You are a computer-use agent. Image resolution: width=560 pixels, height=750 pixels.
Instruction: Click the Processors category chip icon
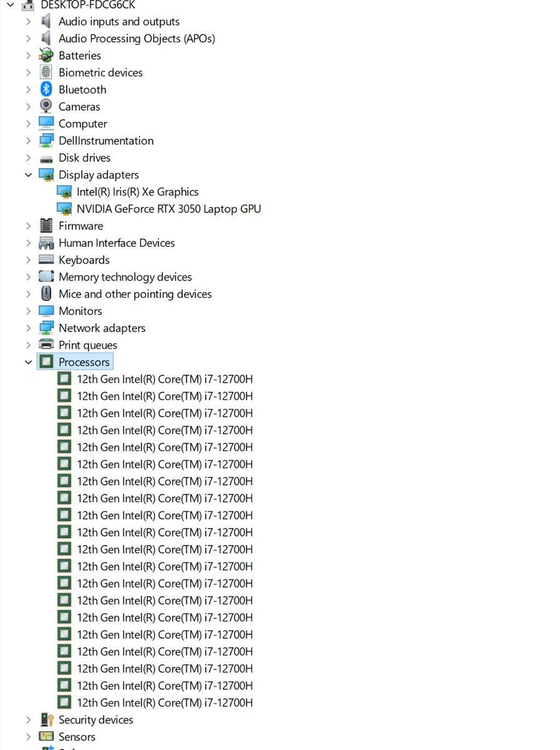[46, 362]
